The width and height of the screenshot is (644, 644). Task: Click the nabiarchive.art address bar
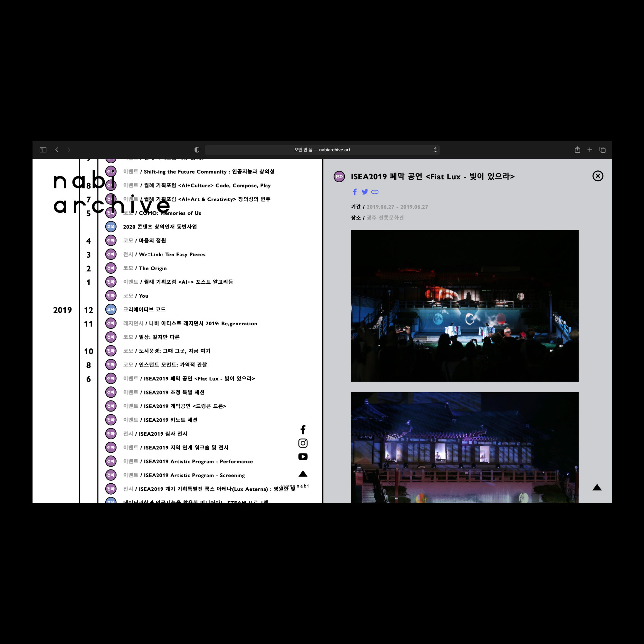coord(322,150)
